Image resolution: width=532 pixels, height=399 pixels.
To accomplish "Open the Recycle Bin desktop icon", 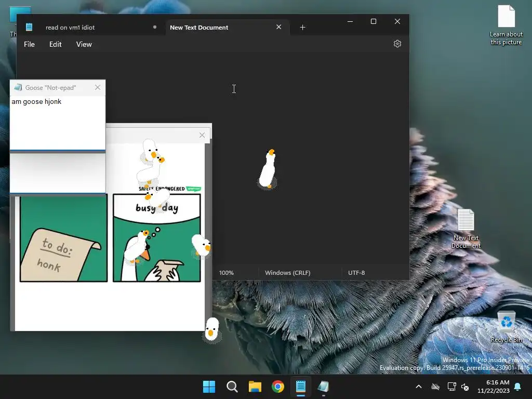I will click(x=506, y=327).
